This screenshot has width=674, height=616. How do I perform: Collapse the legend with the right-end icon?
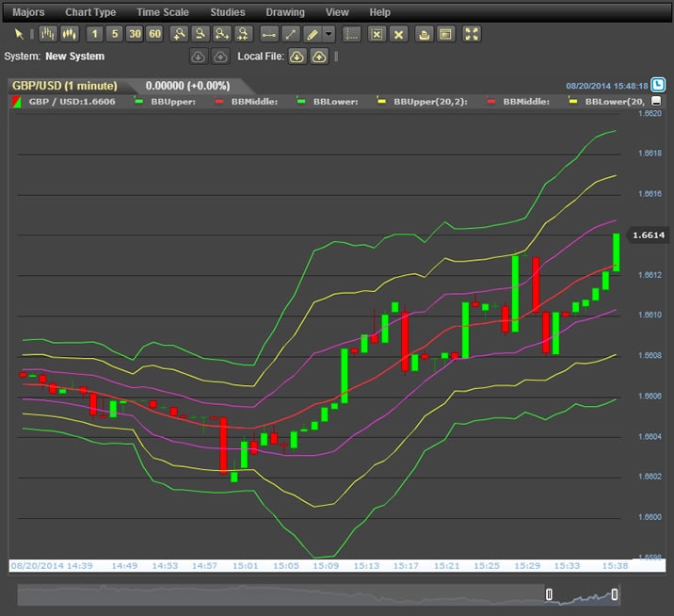(656, 101)
